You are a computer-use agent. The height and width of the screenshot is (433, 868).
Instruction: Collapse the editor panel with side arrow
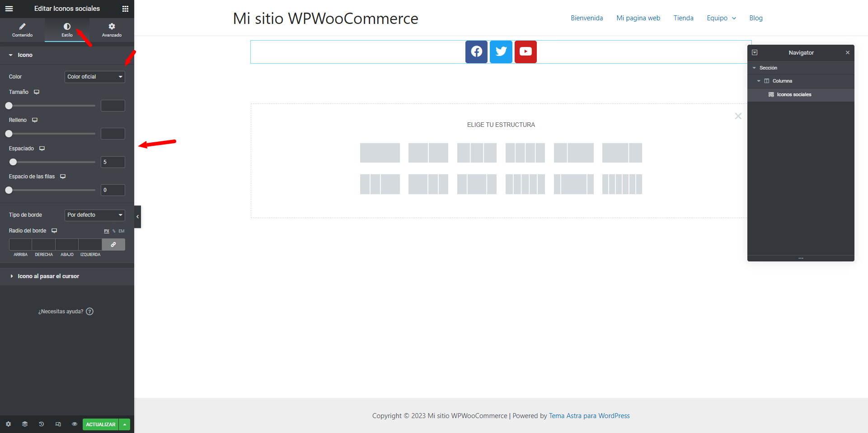pos(137,217)
